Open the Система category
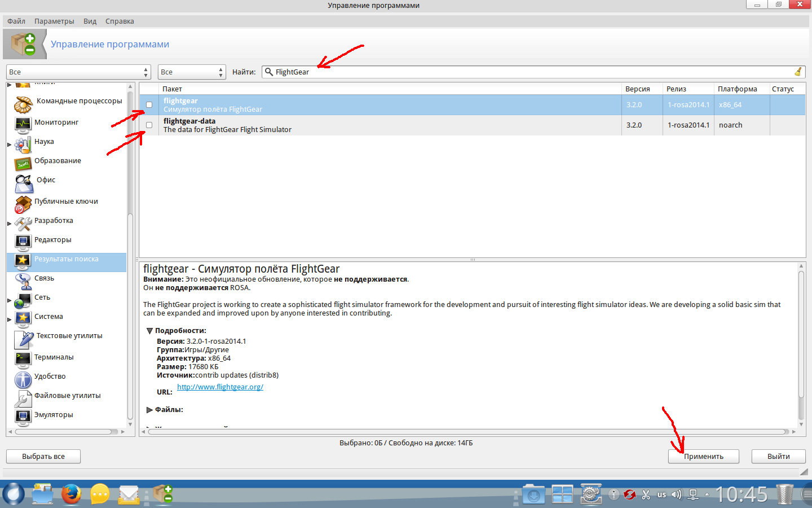Image resolution: width=812 pixels, height=508 pixels. pyautogui.click(x=48, y=317)
